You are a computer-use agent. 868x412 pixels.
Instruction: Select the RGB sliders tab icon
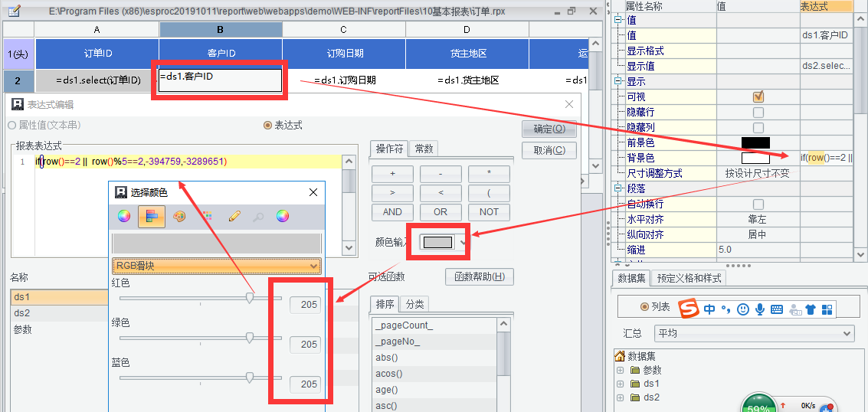pyautogui.click(x=152, y=216)
